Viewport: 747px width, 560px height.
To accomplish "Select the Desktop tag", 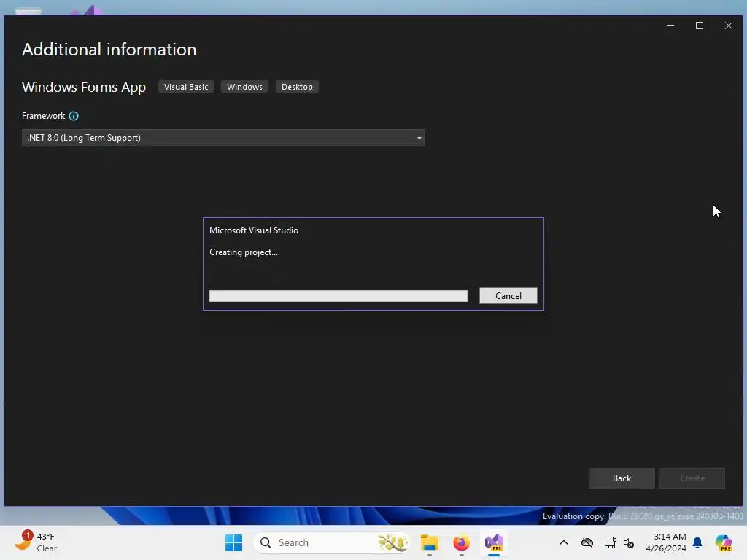I will (297, 87).
